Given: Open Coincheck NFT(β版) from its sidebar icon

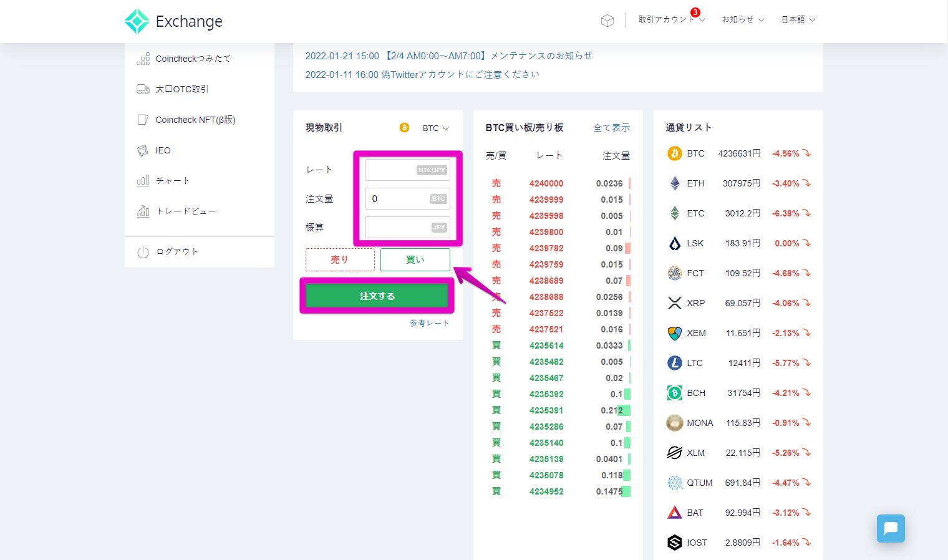Looking at the screenshot, I should [143, 119].
